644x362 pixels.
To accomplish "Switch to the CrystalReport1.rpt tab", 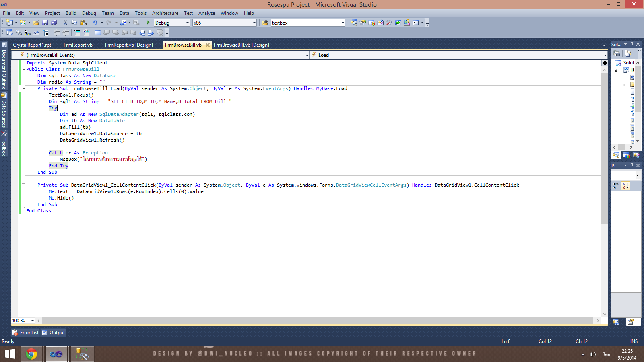I will click(32, 45).
